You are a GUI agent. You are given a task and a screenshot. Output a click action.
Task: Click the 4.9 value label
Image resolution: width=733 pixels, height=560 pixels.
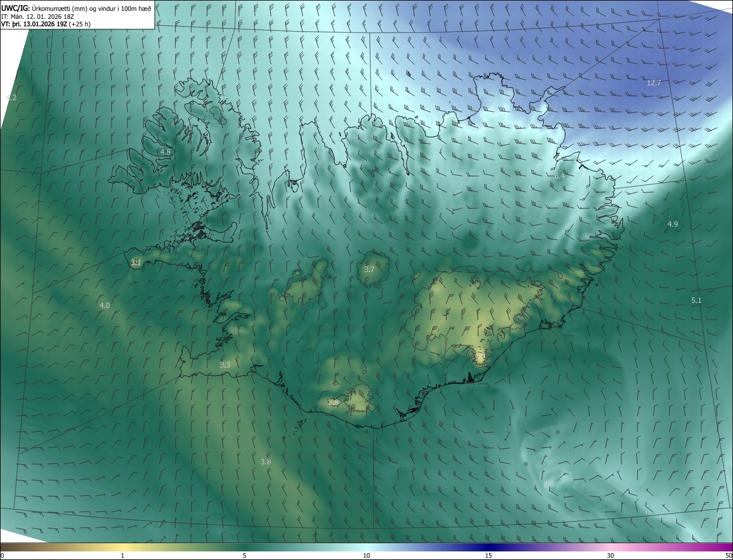(673, 224)
